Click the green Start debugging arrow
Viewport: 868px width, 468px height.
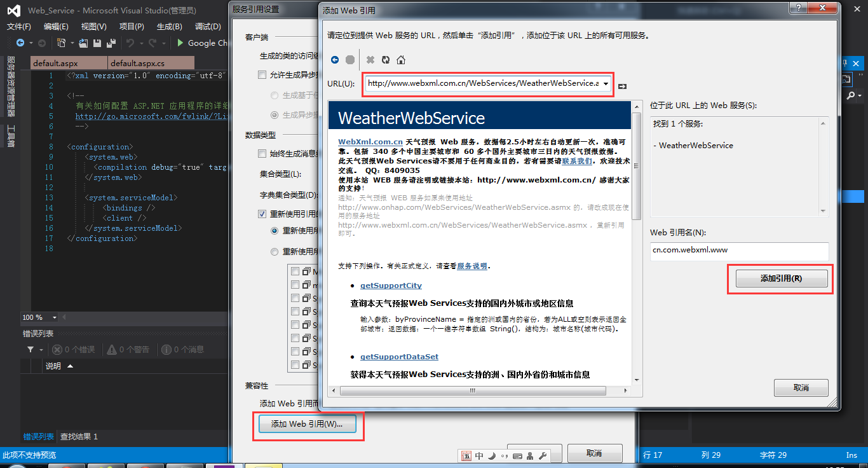pyautogui.click(x=180, y=43)
